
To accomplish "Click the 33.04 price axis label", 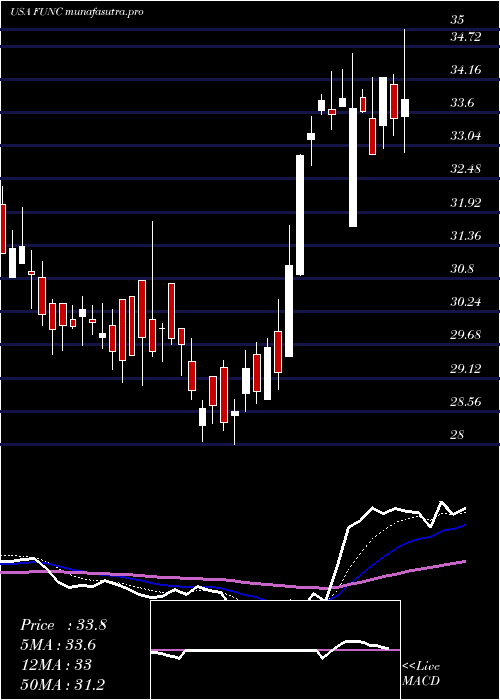I will 466,136.
